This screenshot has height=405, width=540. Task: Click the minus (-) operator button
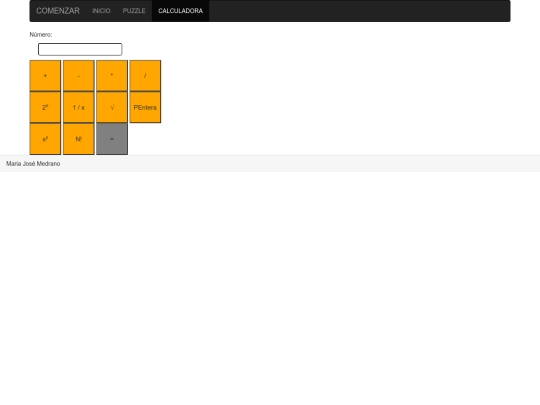[79, 76]
